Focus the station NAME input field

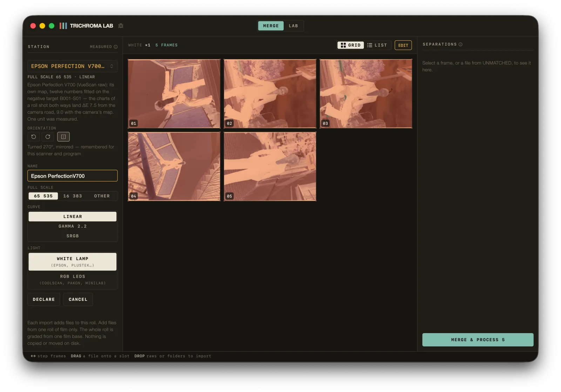tap(73, 176)
